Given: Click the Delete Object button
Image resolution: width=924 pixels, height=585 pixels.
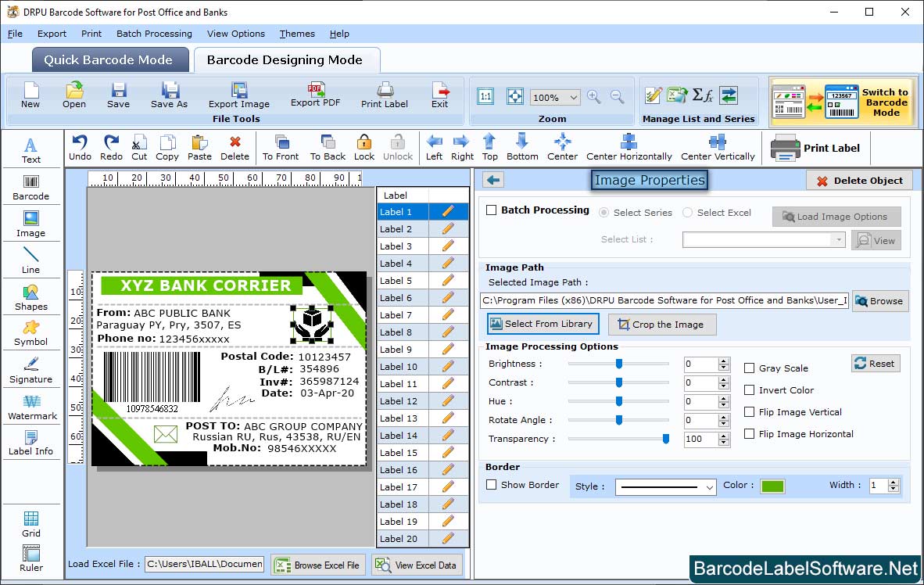Looking at the screenshot, I should [859, 181].
